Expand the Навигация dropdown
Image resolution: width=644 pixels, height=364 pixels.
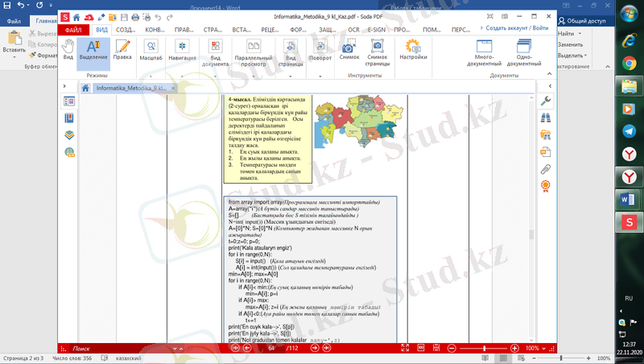[182, 51]
